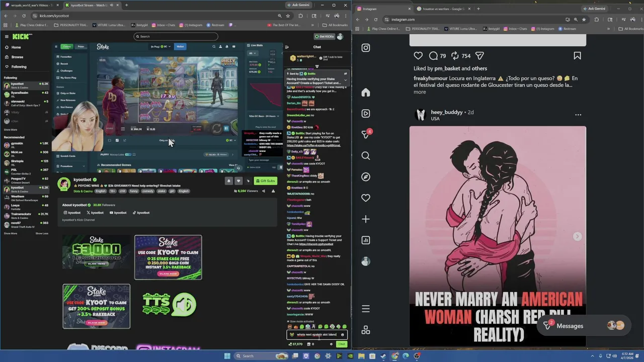644x362 pixels.
Task: Click the Kick chat message input
Action: pos(316,334)
